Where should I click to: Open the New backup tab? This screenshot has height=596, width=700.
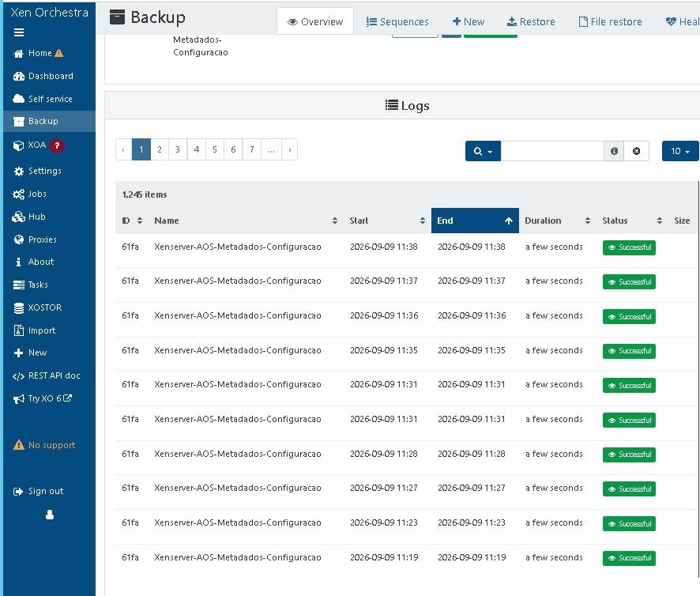click(469, 21)
